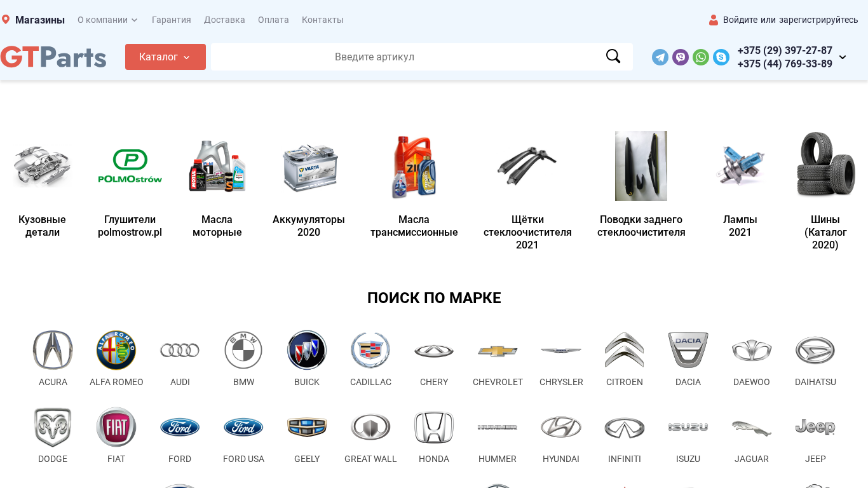Open Telegram messenger icon
868x488 pixels.
coord(660,57)
